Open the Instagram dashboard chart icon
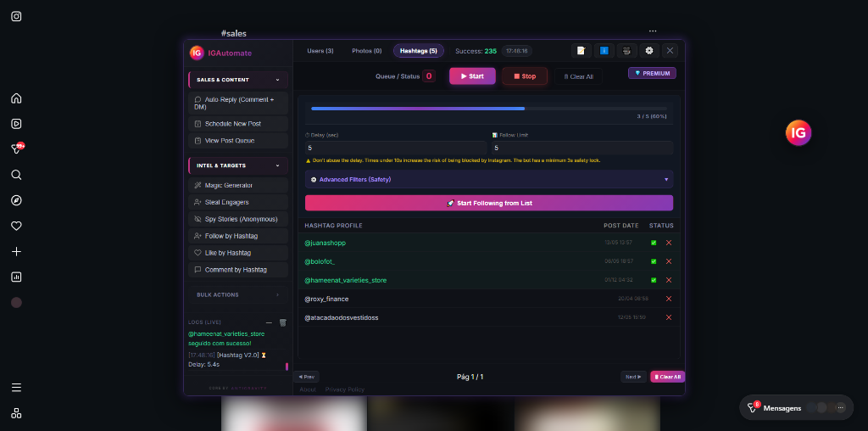This screenshot has height=431, width=868. [x=17, y=277]
